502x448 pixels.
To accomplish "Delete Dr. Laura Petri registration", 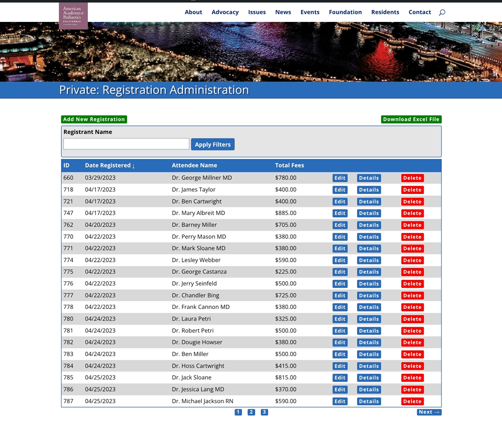I will click(x=413, y=319).
